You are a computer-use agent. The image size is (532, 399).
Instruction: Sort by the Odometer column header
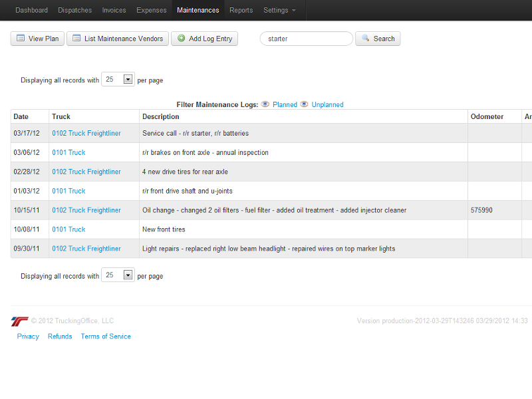coord(487,116)
